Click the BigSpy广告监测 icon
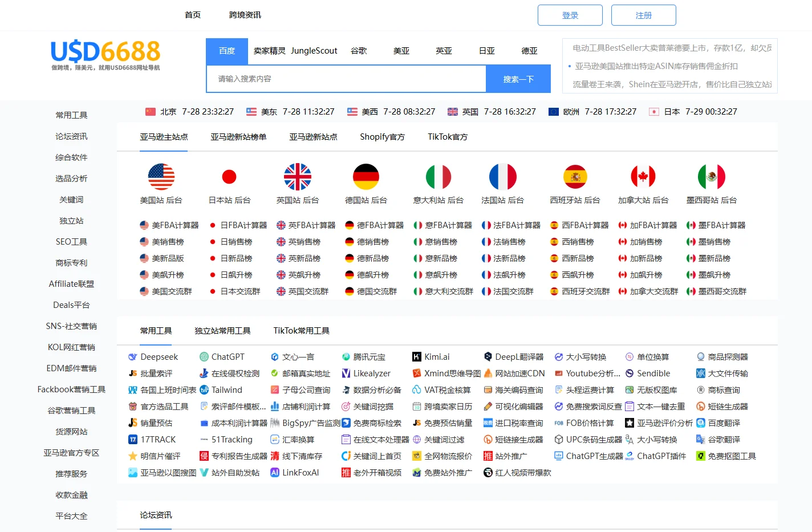This screenshot has height=532, width=812. (x=275, y=423)
